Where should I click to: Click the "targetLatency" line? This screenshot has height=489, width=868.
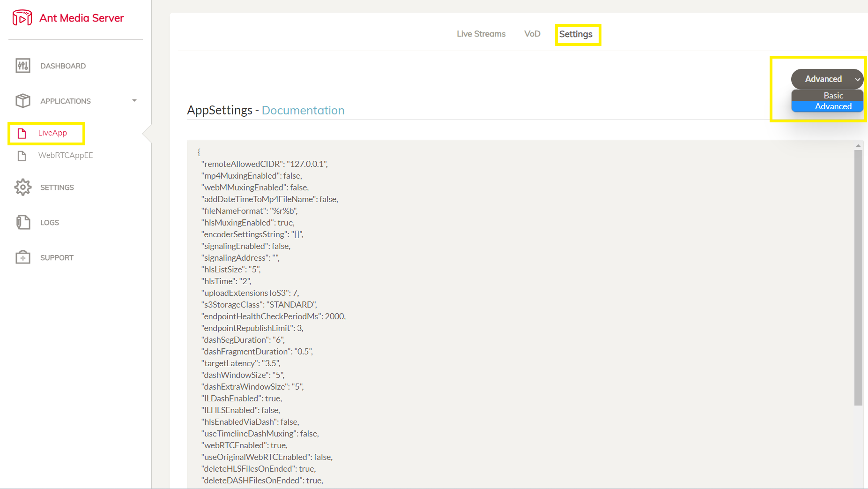pos(241,363)
